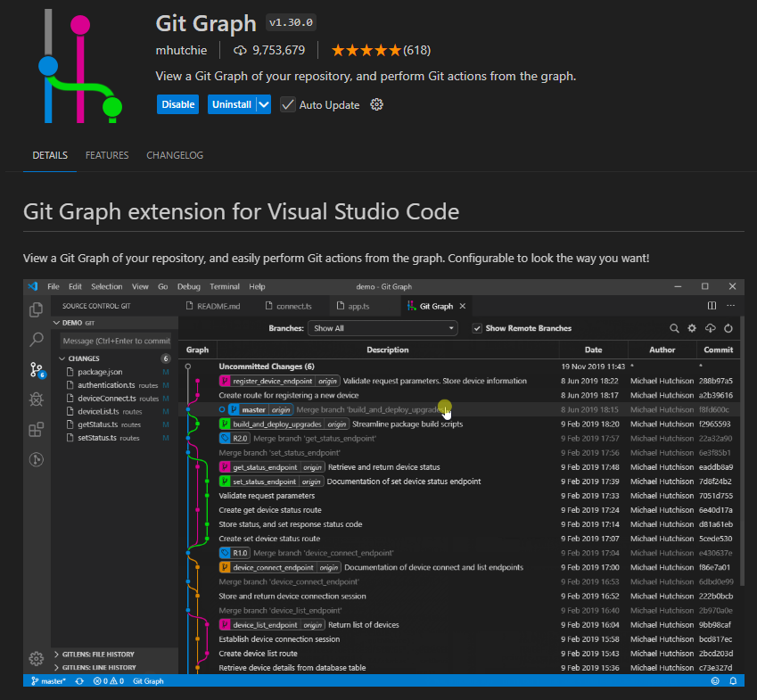This screenshot has height=700, width=757.
Task: Open the Terminal menu
Action: coord(225,286)
